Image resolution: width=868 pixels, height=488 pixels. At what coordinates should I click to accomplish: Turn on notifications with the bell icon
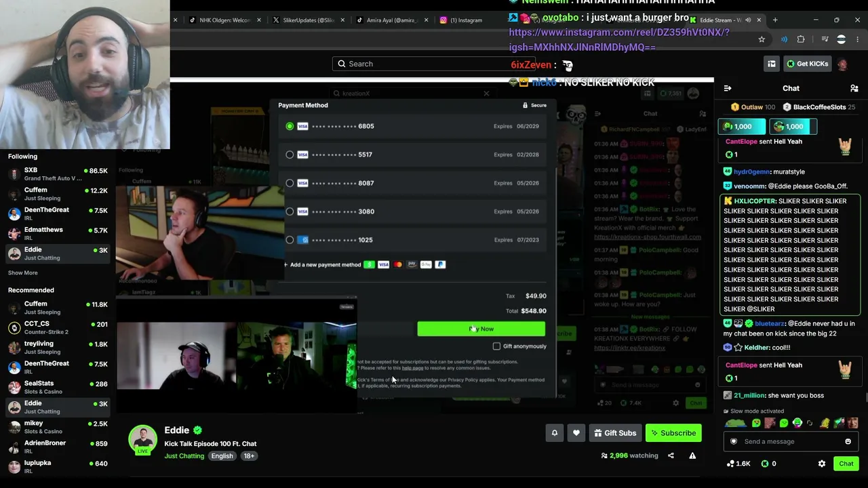[555, 433]
